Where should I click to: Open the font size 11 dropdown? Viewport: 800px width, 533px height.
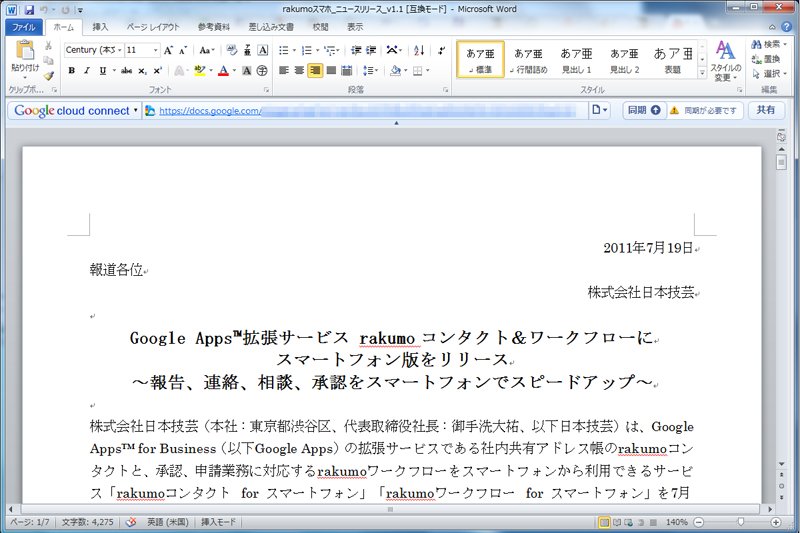point(156,50)
